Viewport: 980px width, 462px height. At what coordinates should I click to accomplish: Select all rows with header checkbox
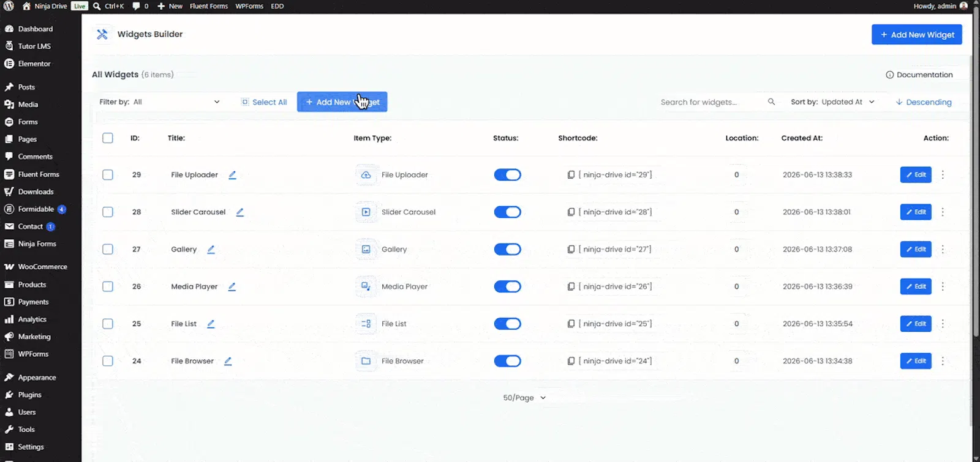click(x=108, y=138)
